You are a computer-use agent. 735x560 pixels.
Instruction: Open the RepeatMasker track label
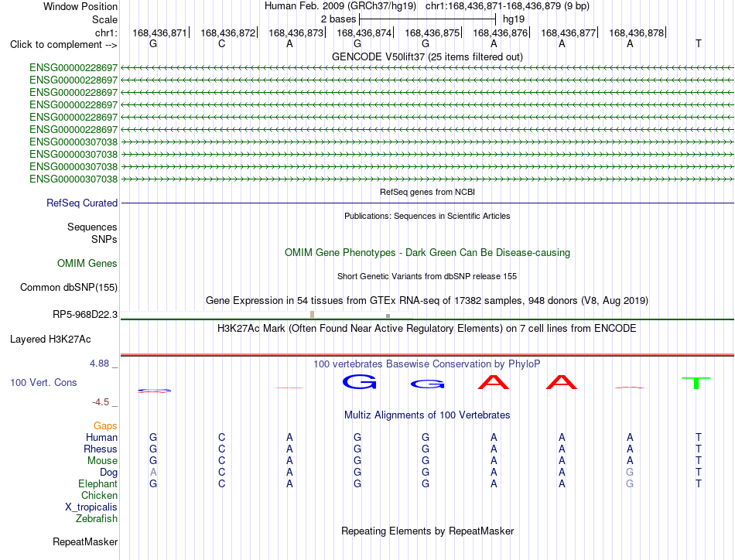tap(85, 541)
